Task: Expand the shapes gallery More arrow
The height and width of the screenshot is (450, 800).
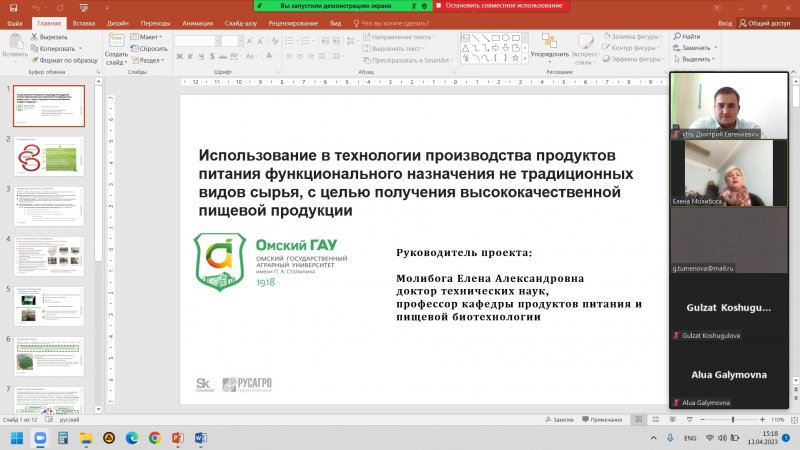Action: click(525, 59)
